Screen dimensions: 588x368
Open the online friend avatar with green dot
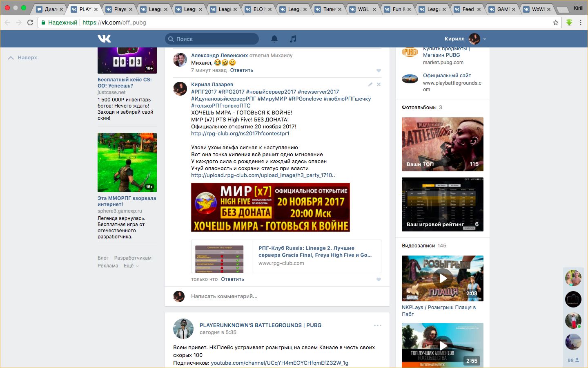[573, 321]
